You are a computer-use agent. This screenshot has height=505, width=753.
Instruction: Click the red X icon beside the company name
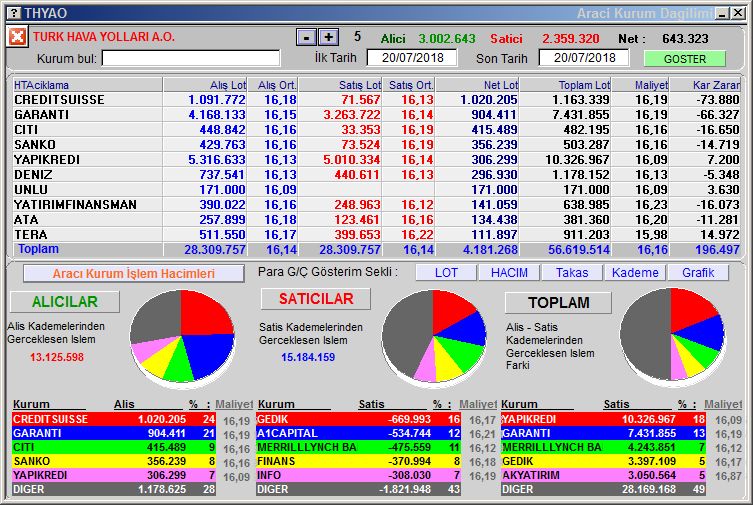[x=17, y=36]
